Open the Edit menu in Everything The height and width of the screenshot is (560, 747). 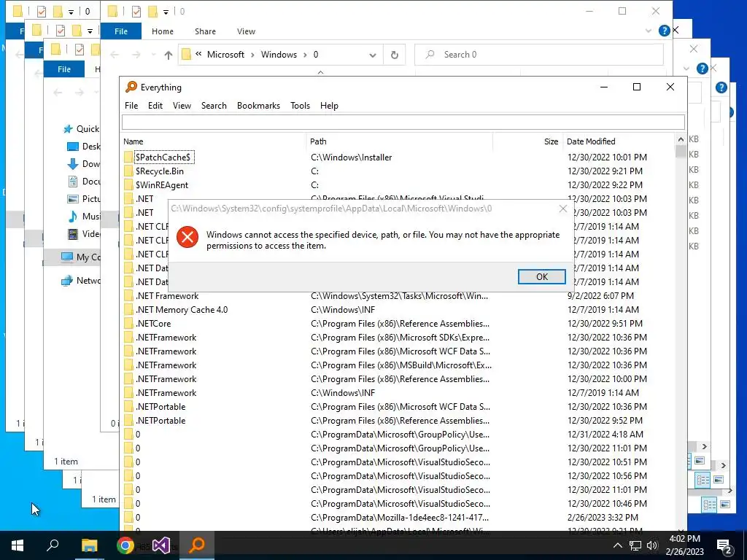[155, 106]
